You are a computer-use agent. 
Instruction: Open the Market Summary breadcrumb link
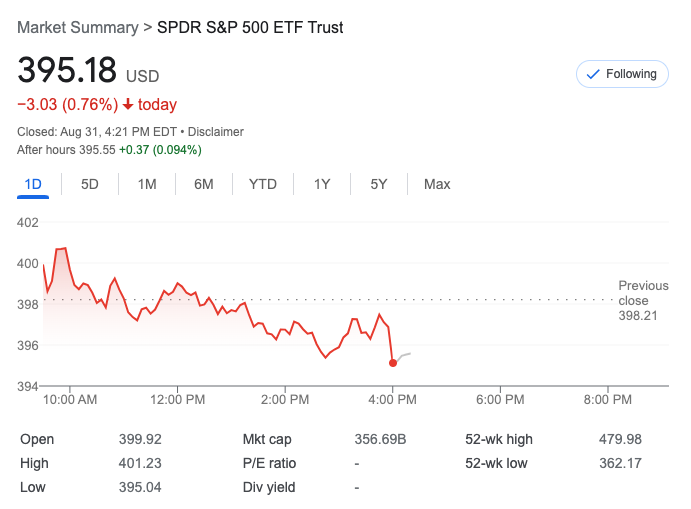point(78,28)
